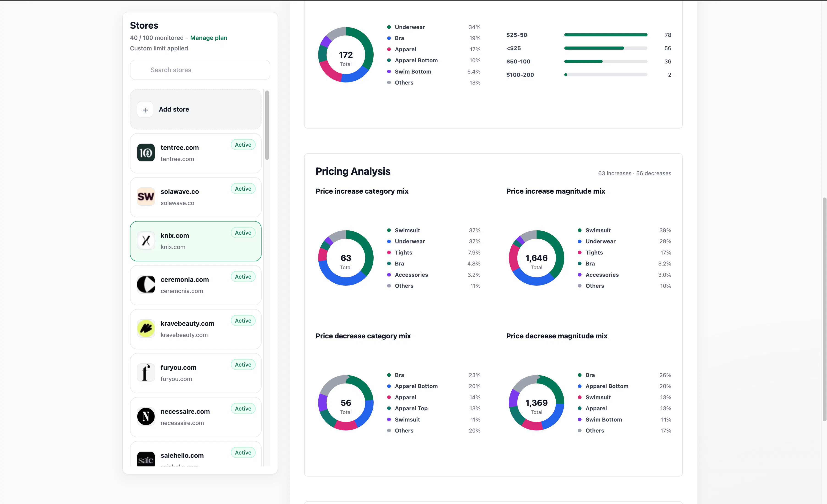
Task: Click the Price increase magnitude mix title
Action: 555,191
